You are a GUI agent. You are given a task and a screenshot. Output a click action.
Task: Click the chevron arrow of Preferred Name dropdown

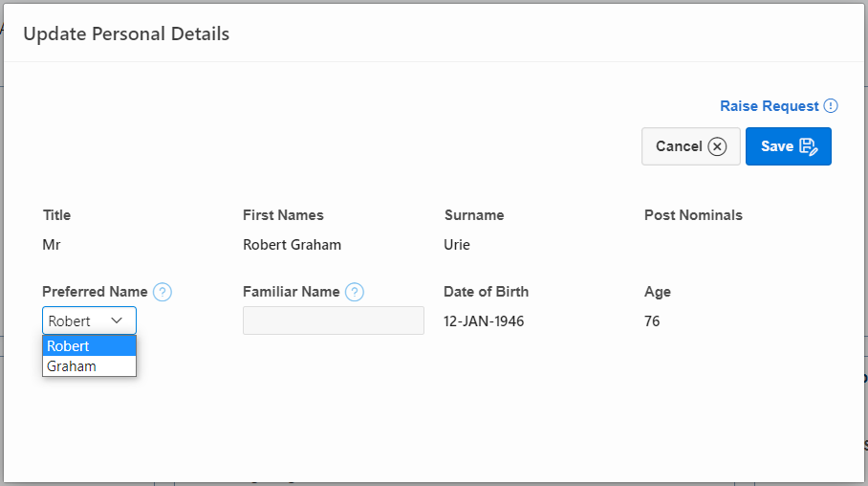[x=117, y=320]
